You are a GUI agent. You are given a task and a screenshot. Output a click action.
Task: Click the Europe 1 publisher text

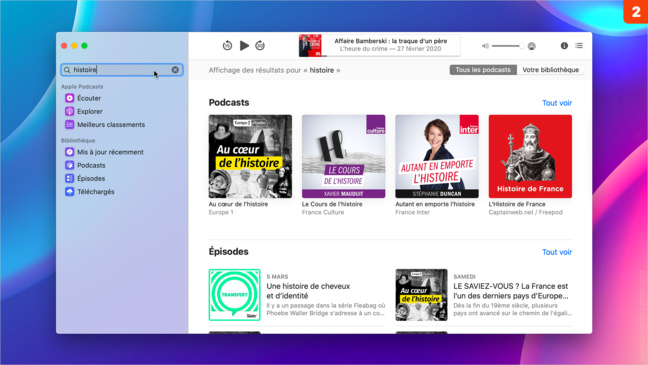coord(221,212)
